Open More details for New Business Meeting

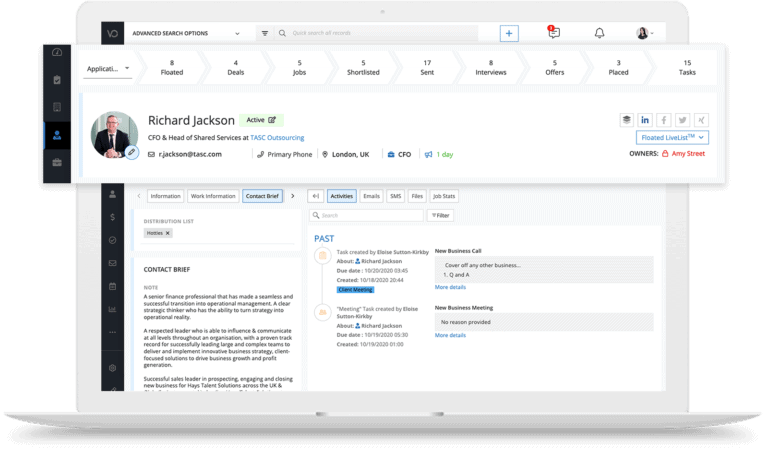coord(450,335)
